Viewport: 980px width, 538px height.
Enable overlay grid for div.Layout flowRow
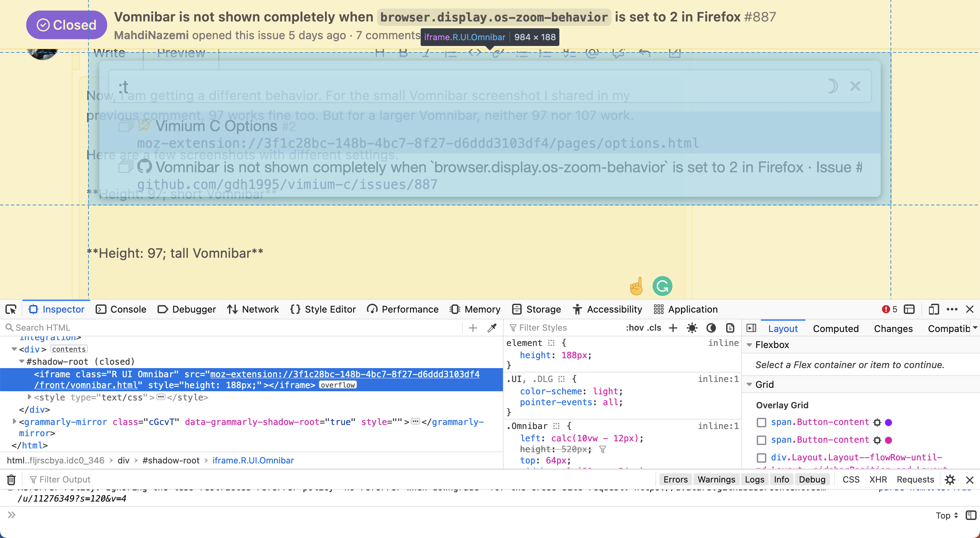tap(761, 458)
